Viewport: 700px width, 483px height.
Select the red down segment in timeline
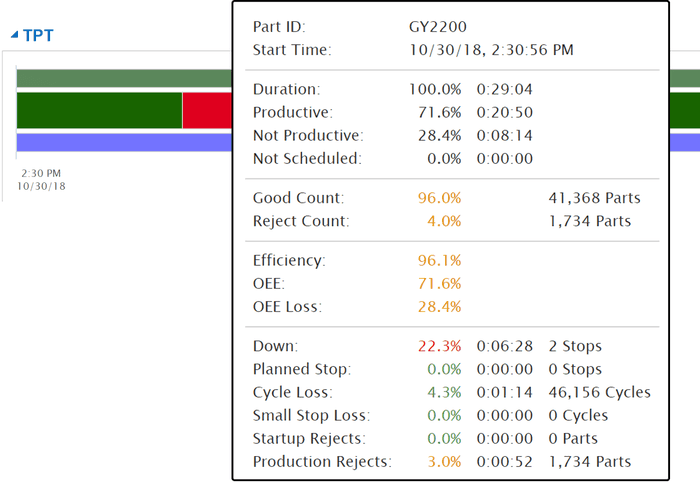(x=207, y=110)
